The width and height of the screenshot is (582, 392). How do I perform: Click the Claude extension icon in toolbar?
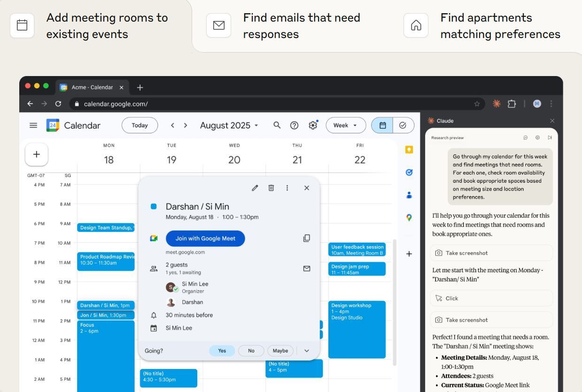click(x=497, y=104)
